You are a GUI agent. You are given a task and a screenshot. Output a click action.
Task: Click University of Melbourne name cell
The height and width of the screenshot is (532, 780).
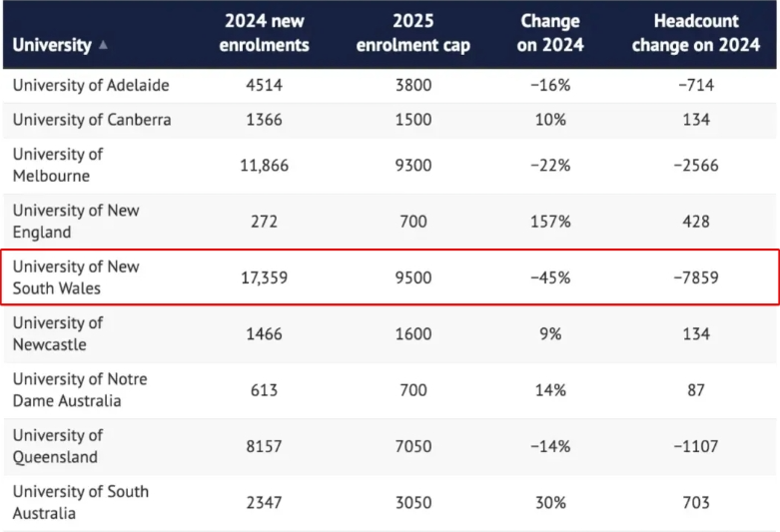tap(57, 165)
